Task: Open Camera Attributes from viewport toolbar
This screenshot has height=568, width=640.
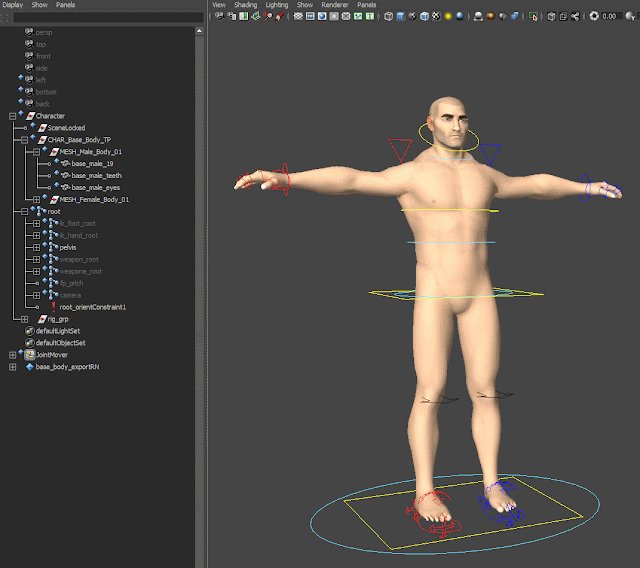Action: (232, 16)
